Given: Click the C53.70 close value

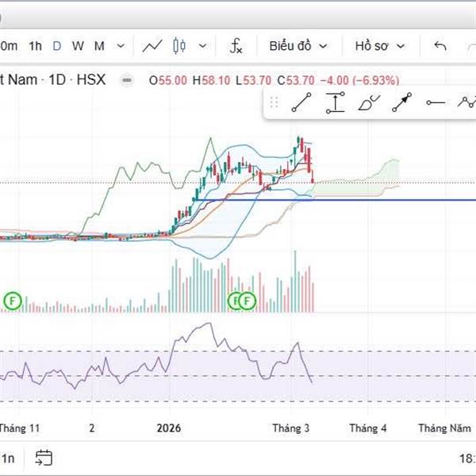Looking at the screenshot, I should tap(296, 80).
